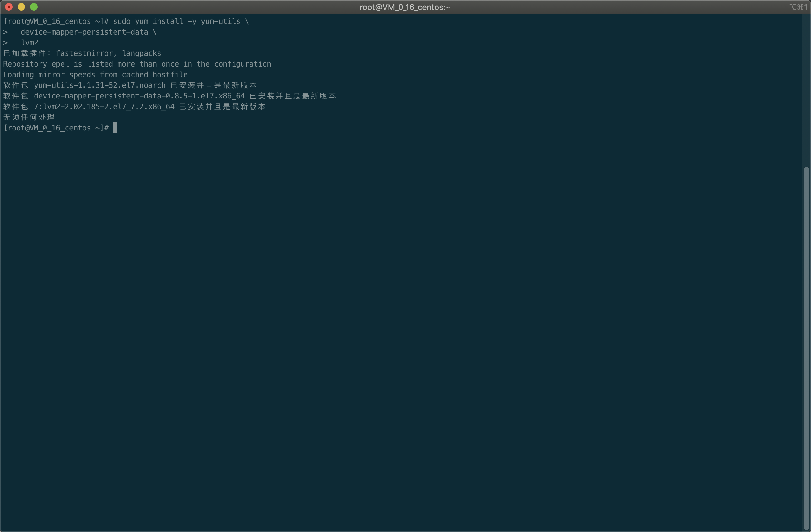Click the 7:lvm2-2.02.185-2.el7_7.2.x86_64 package text
The width and height of the screenshot is (811, 532).
[104, 107]
